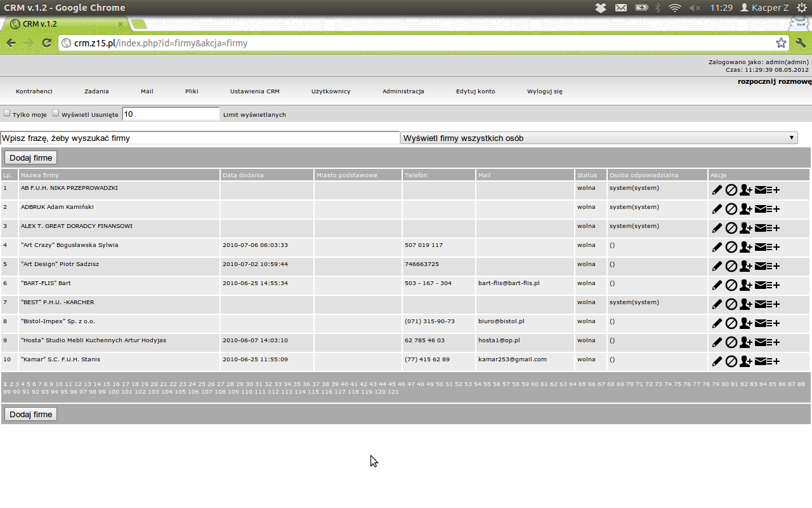This screenshot has height=508, width=812.
Task: Click the email kamar253@gmail.com
Action: (x=513, y=359)
